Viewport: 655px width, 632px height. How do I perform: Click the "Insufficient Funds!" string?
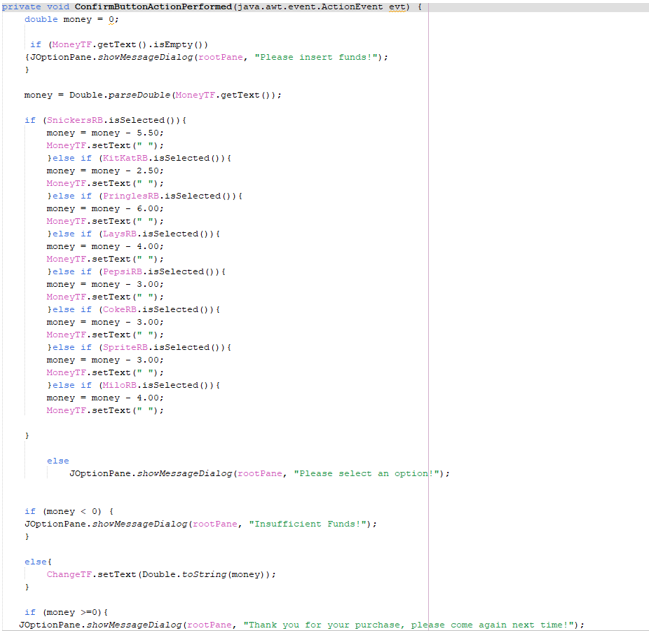[310, 524]
